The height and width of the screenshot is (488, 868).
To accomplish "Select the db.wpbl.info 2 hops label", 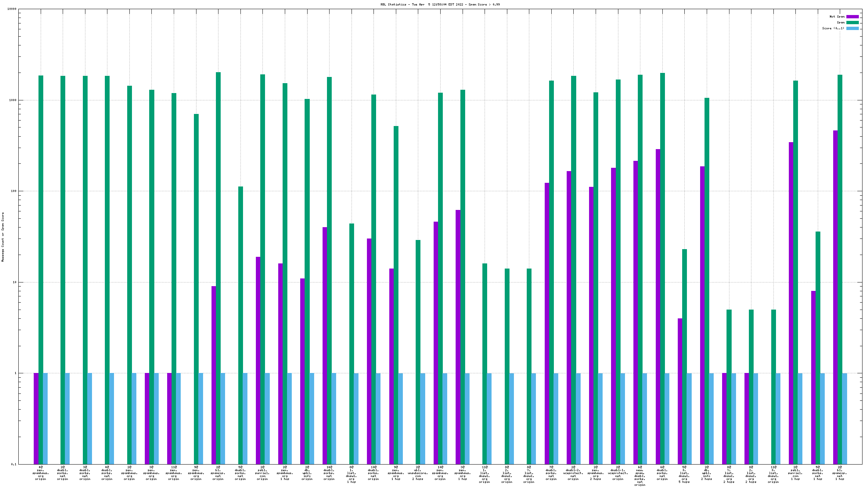I will (707, 473).
